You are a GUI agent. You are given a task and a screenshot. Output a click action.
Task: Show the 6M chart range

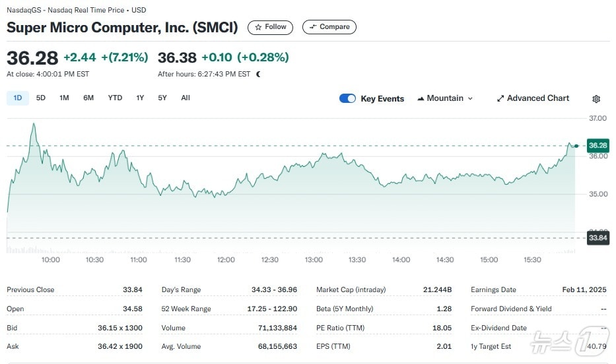pyautogui.click(x=88, y=98)
